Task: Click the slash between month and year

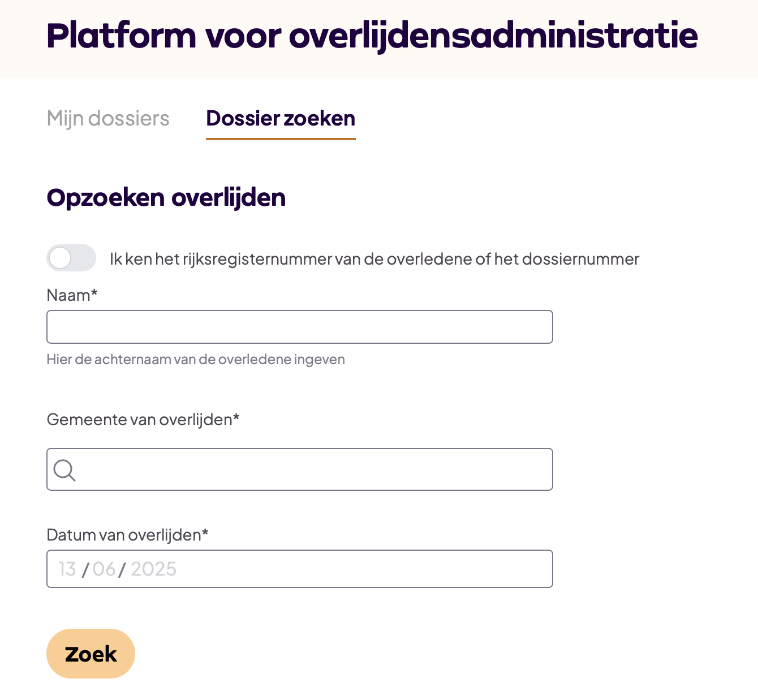Action: 122,569
